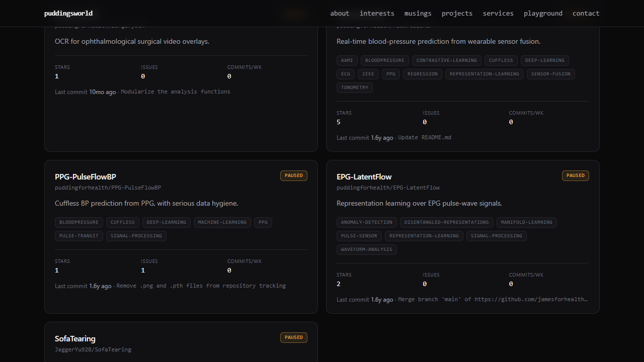
Task: Select the CONTRASTIVE-LEARNING tag
Action: click(447, 60)
